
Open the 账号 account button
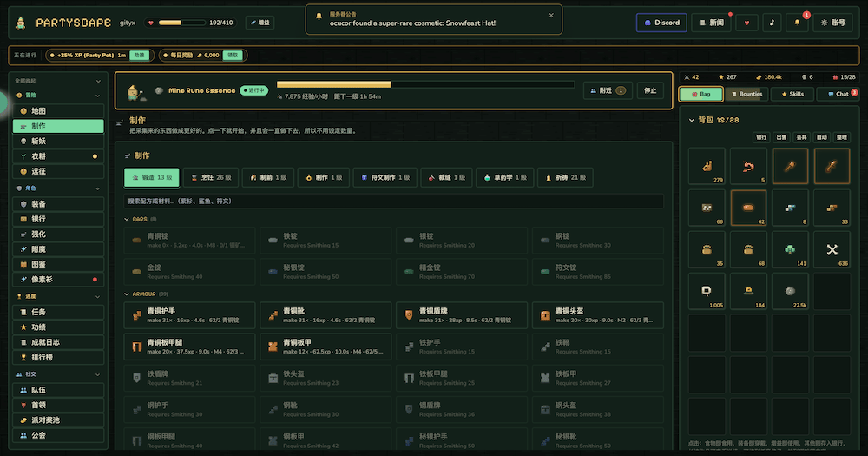point(832,23)
